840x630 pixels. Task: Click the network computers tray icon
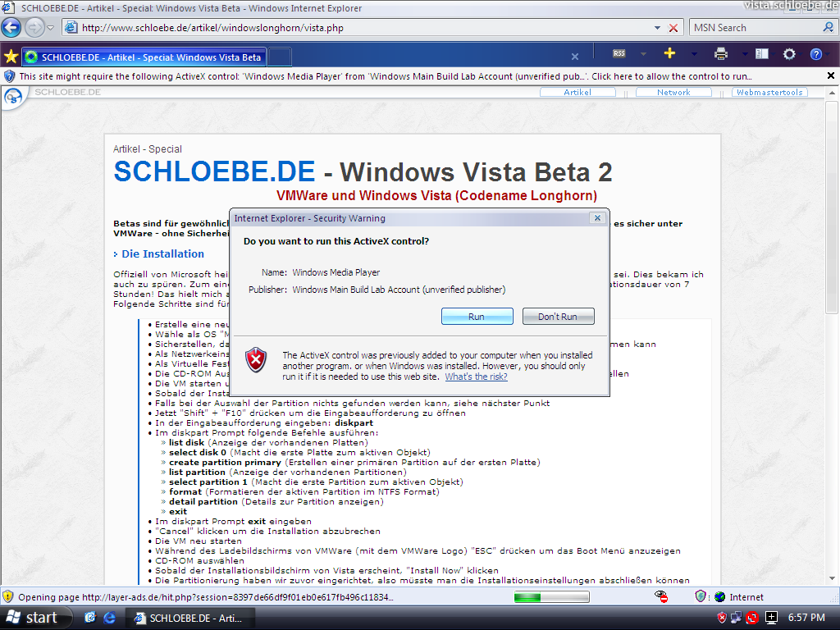[x=736, y=618]
